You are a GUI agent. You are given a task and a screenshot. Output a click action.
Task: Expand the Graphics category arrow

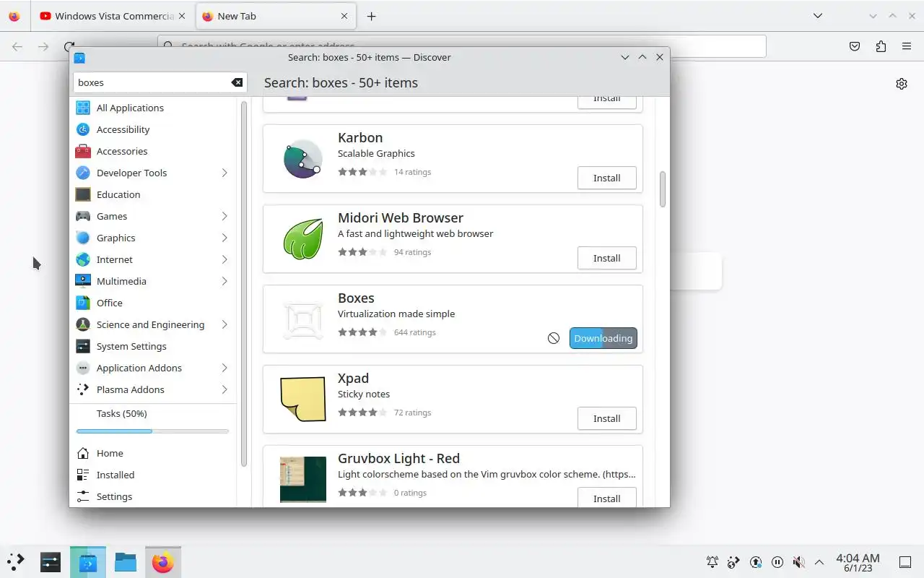(225, 238)
